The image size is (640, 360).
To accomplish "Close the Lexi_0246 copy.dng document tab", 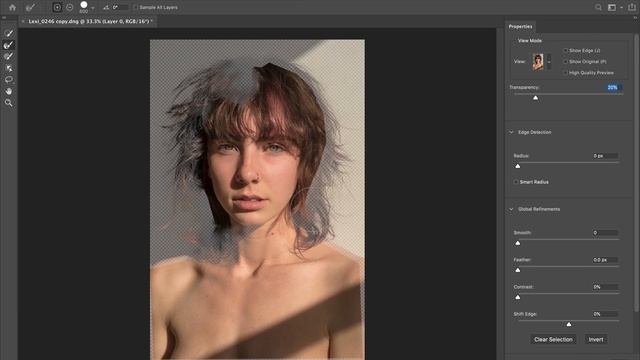I will click(x=23, y=21).
